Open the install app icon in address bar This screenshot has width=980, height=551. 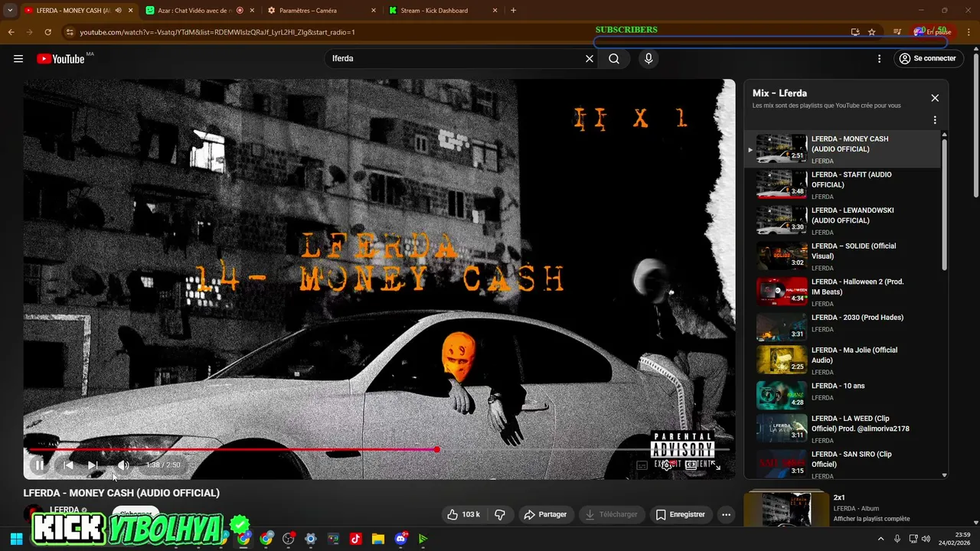[855, 32]
